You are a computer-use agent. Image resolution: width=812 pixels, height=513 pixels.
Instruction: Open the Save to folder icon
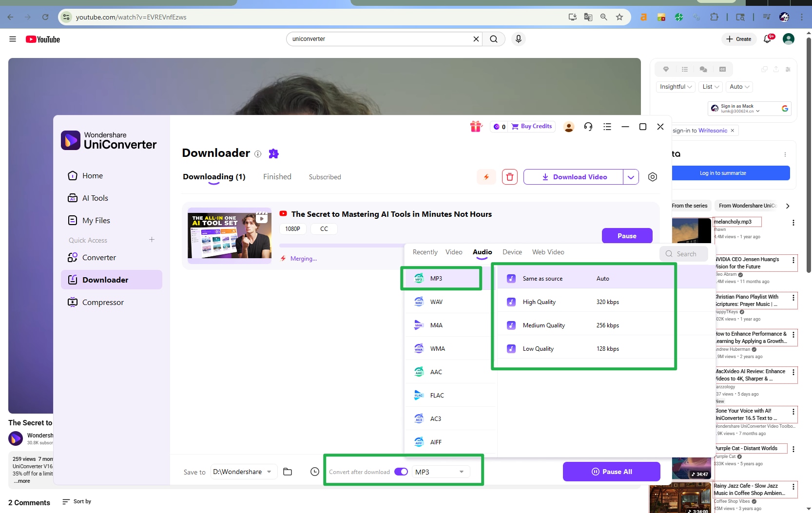(288, 472)
